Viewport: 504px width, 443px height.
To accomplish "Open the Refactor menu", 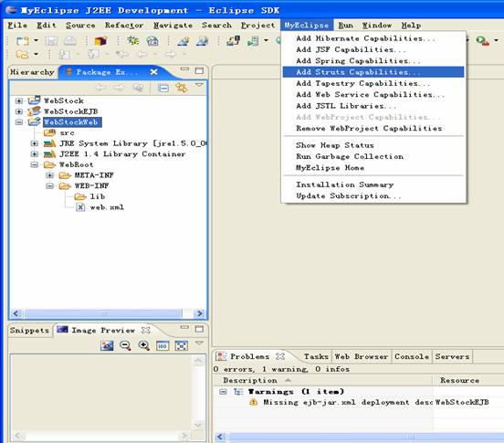I will 124,25.
